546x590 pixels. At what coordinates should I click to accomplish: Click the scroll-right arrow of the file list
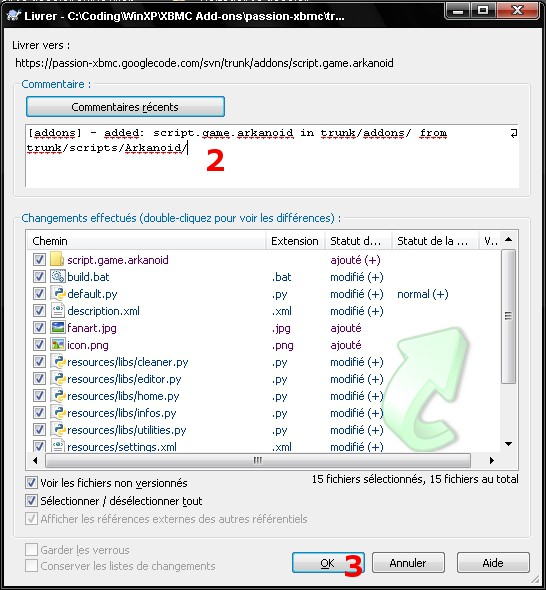click(x=491, y=460)
